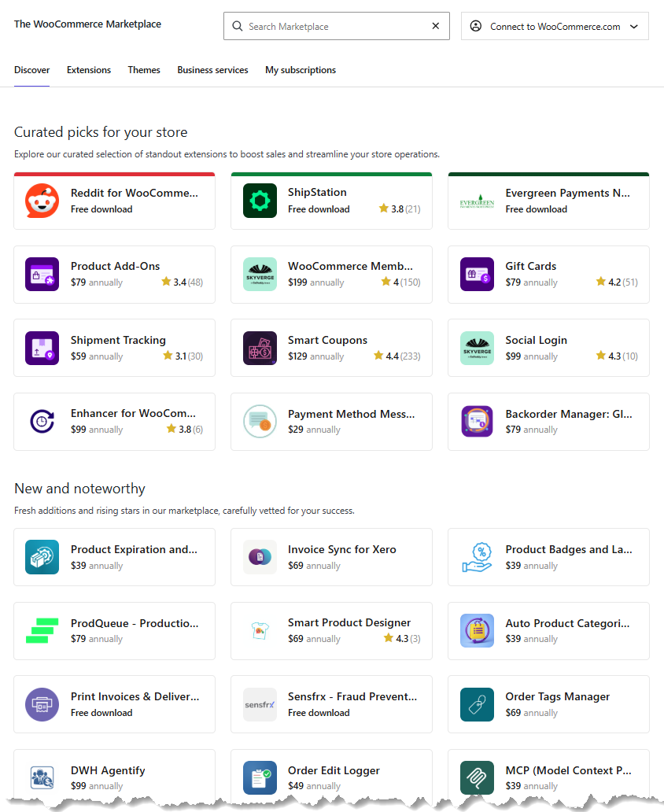
Task: Click the Social Login SkyVerge icon
Action: coord(477,348)
